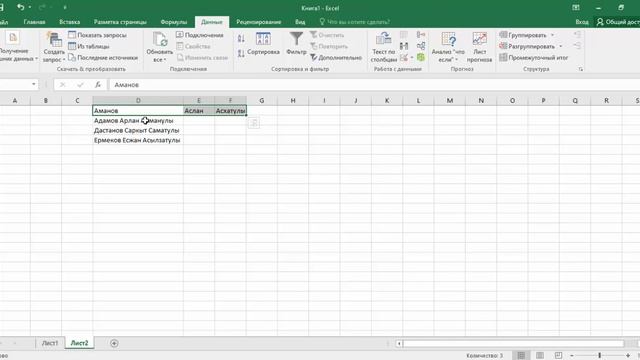Click the Sort A to Z icon

(241, 39)
